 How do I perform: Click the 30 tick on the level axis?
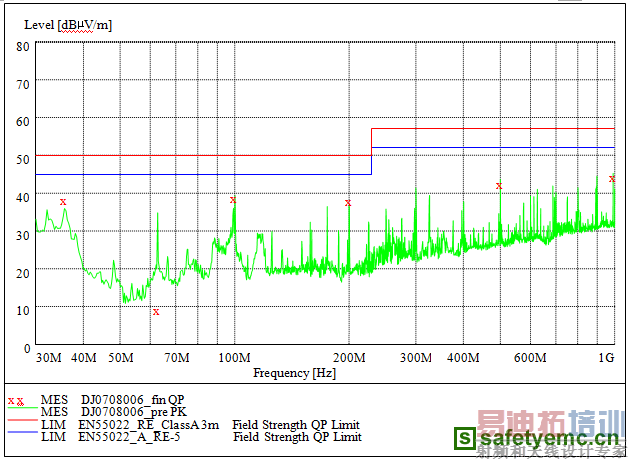pyautogui.click(x=23, y=235)
